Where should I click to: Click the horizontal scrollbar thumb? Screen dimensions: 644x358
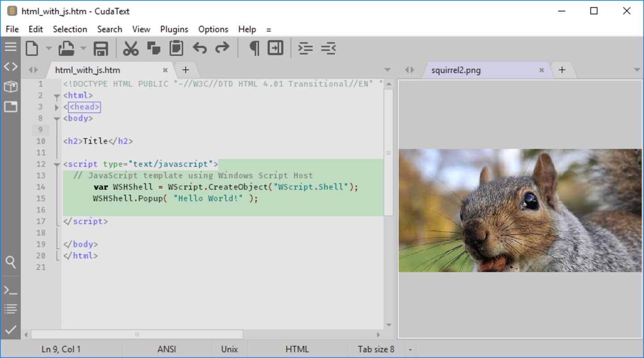click(x=137, y=334)
